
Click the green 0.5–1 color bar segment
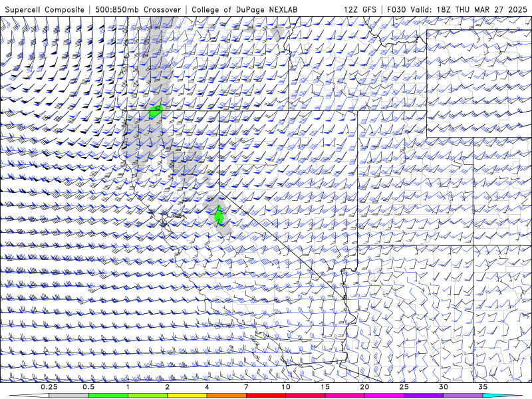pyautogui.click(x=108, y=396)
